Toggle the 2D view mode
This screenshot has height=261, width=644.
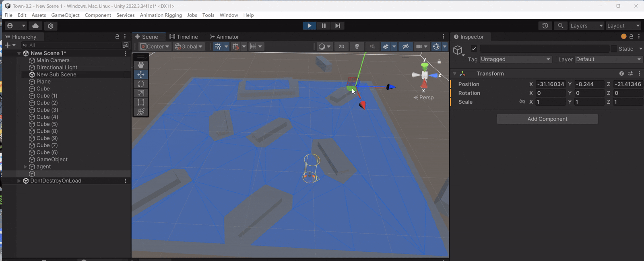pos(341,47)
